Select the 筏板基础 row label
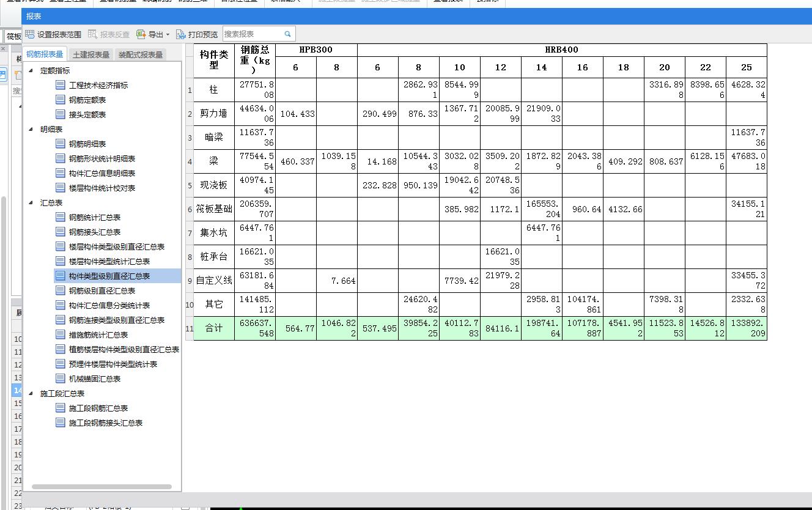The image size is (812, 510). point(214,209)
